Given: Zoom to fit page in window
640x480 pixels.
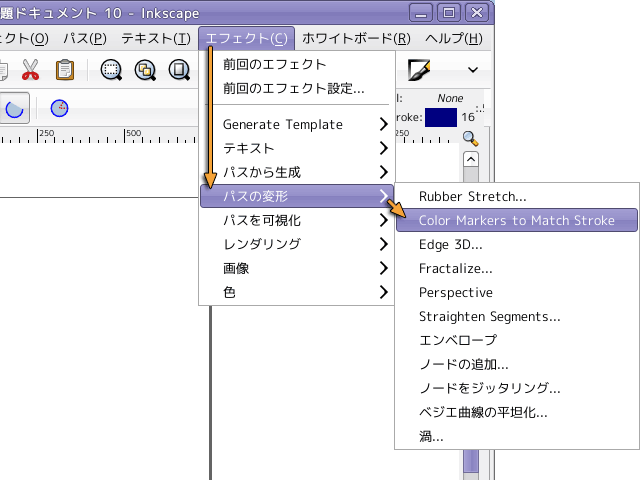Looking at the screenshot, I should [180, 70].
